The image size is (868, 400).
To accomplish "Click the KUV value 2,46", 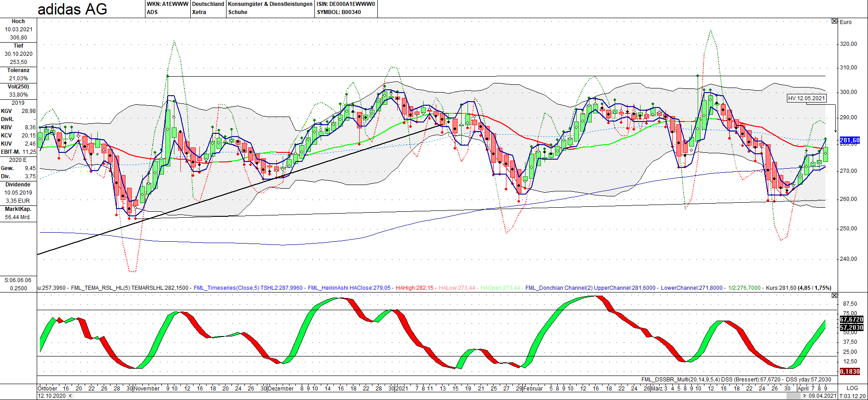I will coord(30,144).
